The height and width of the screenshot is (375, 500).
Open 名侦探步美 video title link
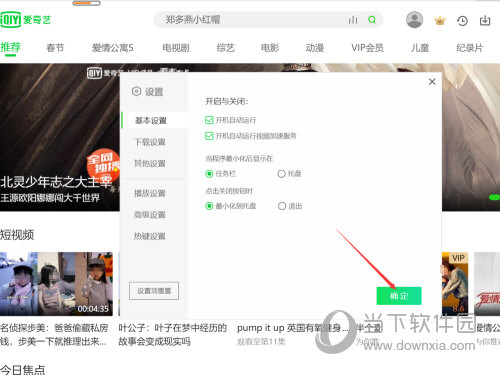[x=54, y=335]
